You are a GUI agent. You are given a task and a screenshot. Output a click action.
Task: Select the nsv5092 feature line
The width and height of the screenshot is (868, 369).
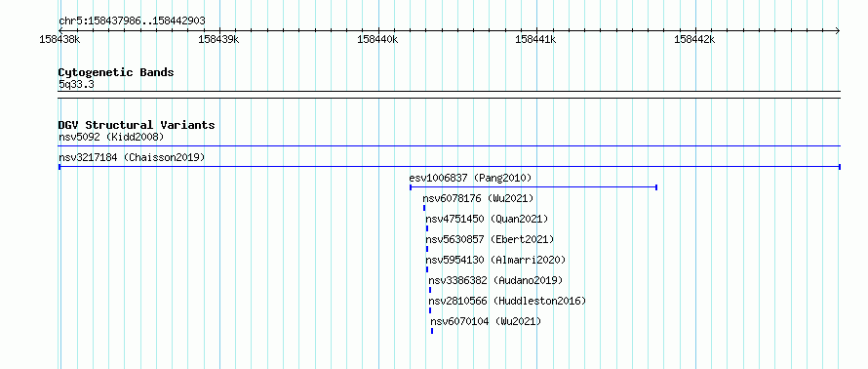450,146
